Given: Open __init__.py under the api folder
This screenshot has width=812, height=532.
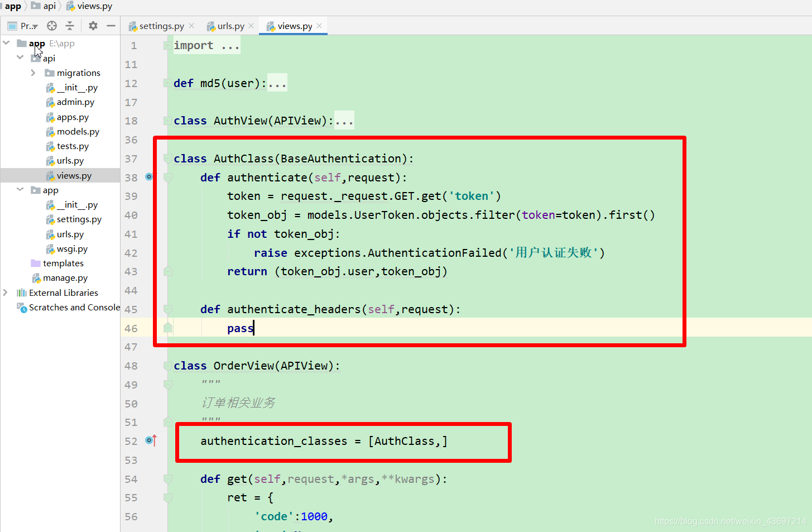Looking at the screenshot, I should click(77, 88).
